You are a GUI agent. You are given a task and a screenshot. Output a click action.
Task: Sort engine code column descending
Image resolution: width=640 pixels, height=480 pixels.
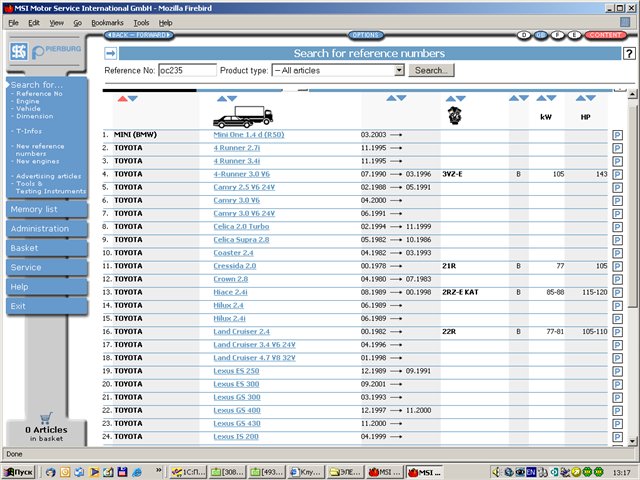[461, 99]
